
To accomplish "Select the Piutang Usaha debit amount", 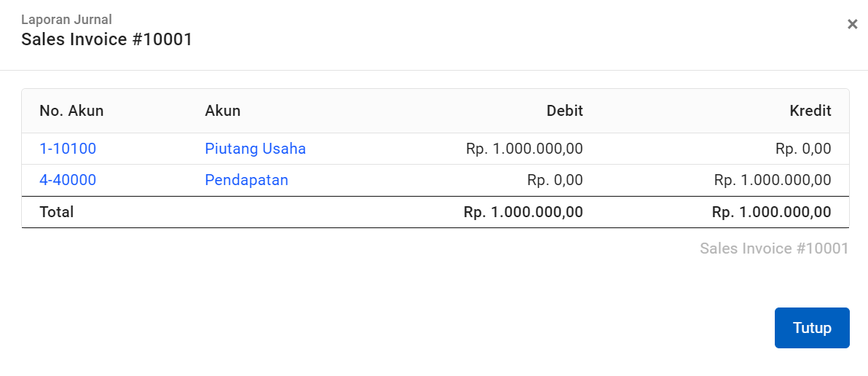I will pos(524,149).
